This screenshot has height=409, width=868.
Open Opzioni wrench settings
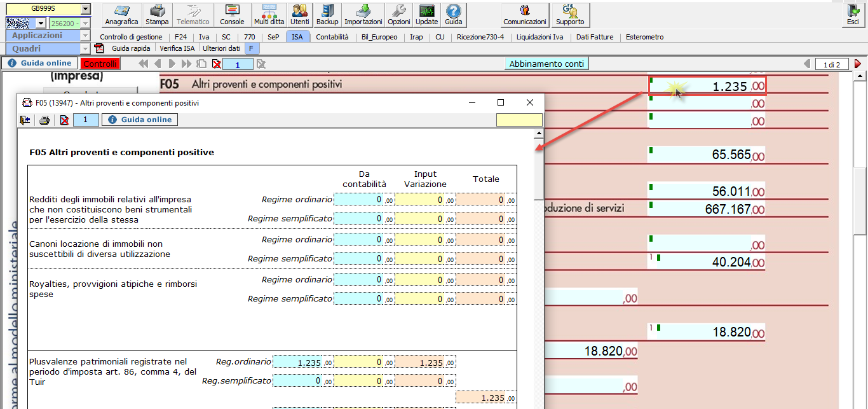coord(399,15)
